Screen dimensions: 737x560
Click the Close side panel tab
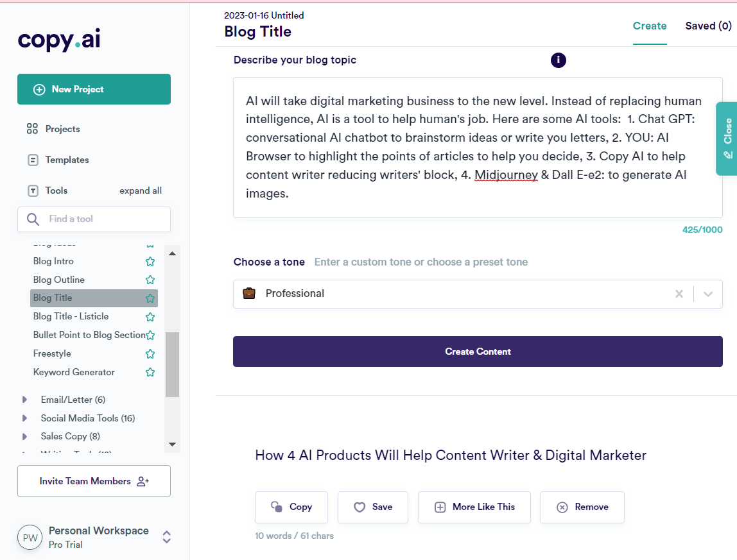(x=727, y=139)
